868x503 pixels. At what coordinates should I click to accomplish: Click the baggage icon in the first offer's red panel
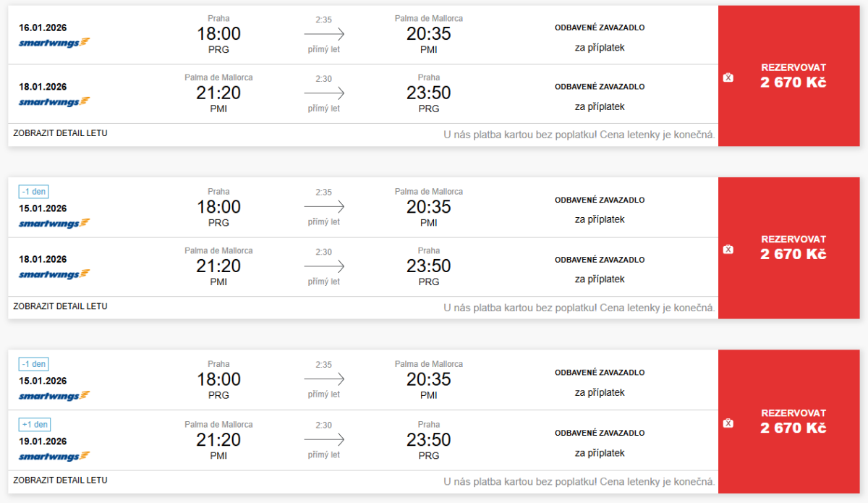(728, 77)
